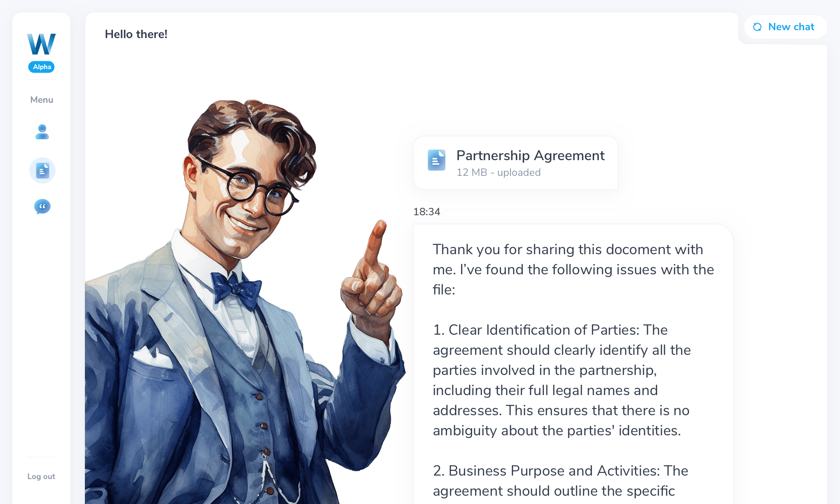Click the Menu label in sidebar
This screenshot has width=840, height=504.
coord(42,100)
